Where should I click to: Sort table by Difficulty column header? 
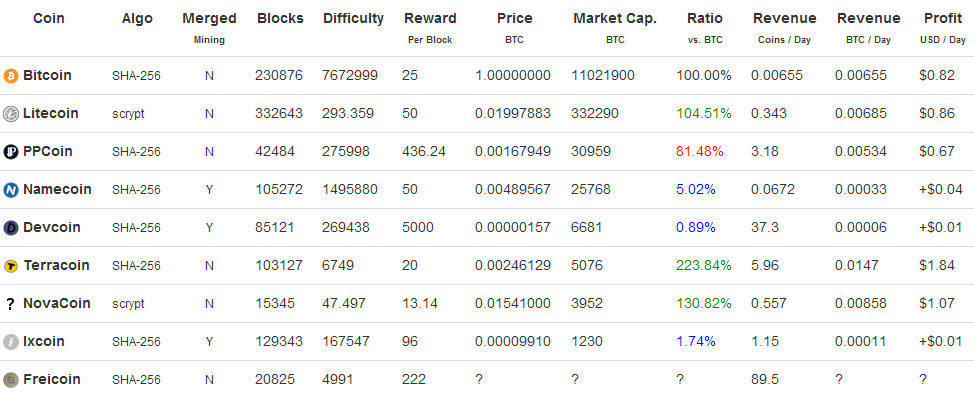point(353,19)
